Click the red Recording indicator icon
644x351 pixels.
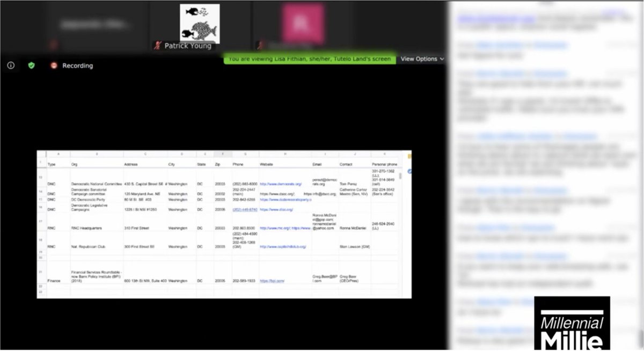[x=54, y=65]
